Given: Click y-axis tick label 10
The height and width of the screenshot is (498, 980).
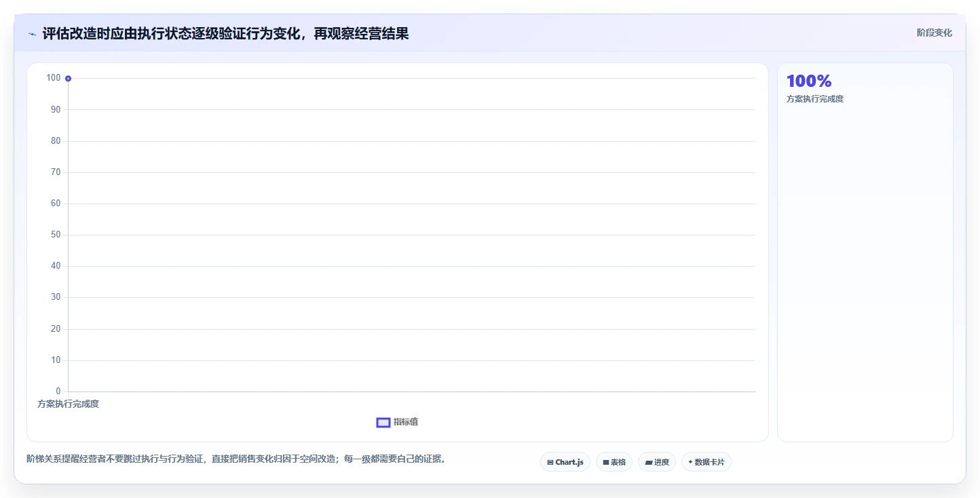Looking at the screenshot, I should (56, 360).
